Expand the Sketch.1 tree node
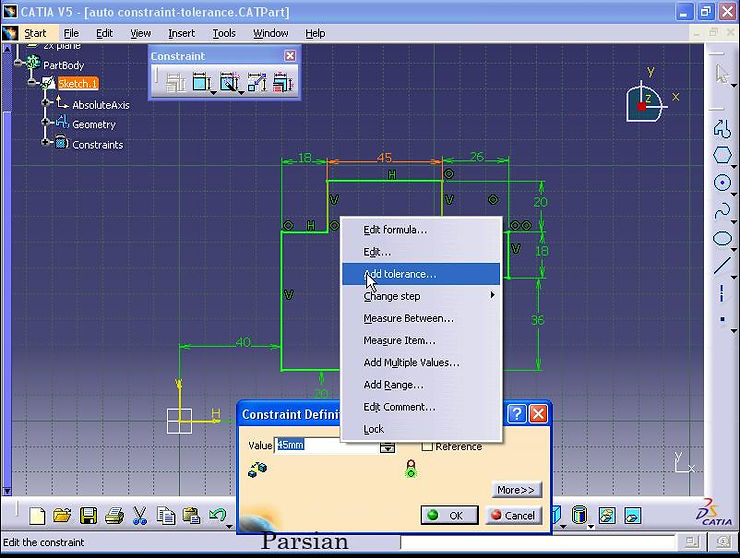This screenshot has height=558, width=740. point(32,82)
